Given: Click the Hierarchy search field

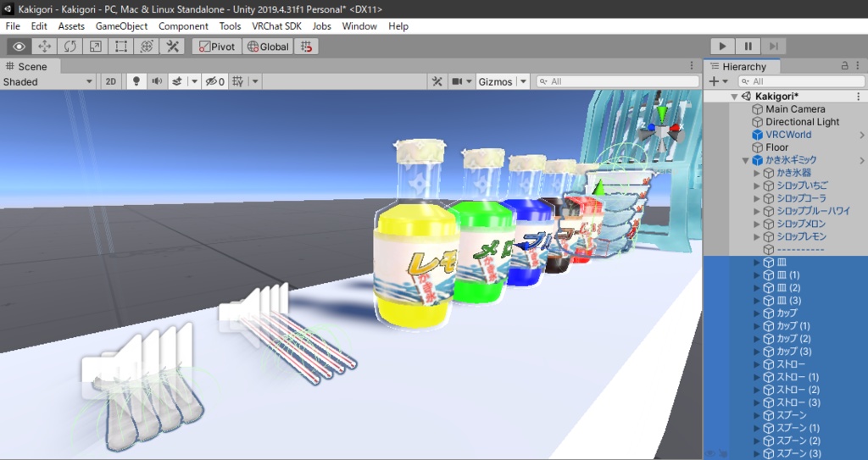Looking at the screenshot, I should tap(799, 81).
